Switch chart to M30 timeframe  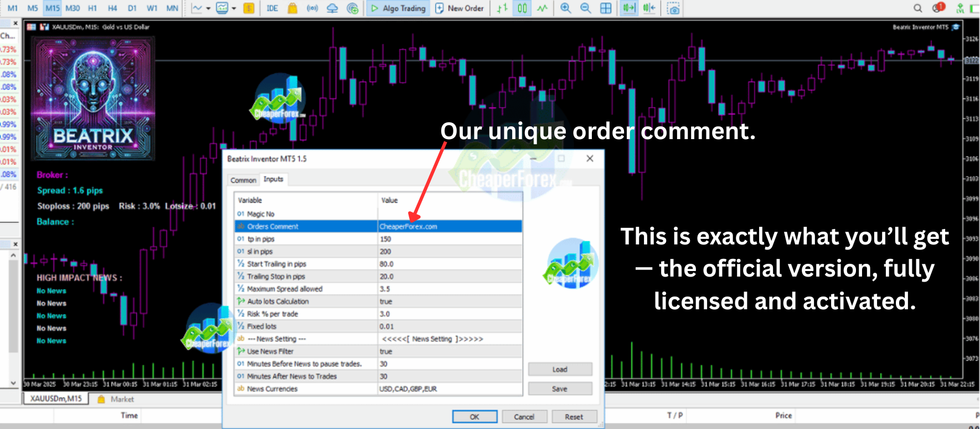(73, 8)
